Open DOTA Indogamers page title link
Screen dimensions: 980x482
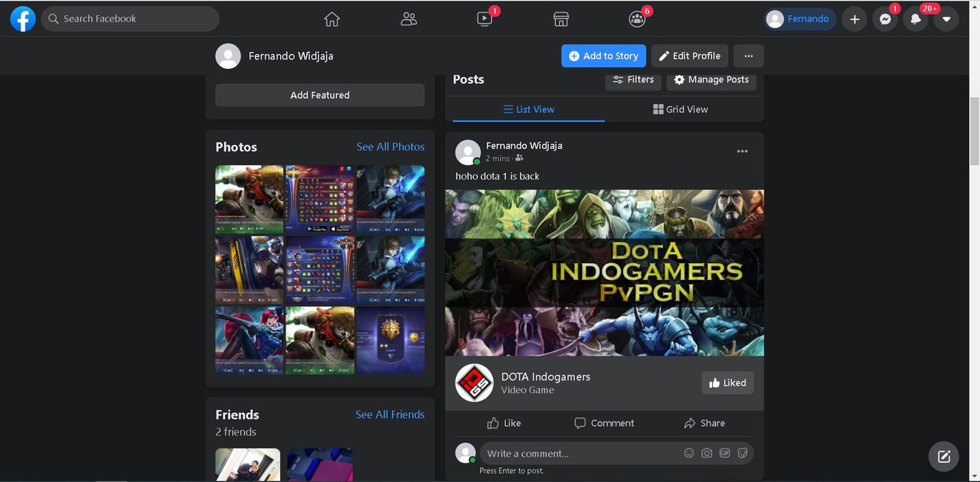(546, 376)
